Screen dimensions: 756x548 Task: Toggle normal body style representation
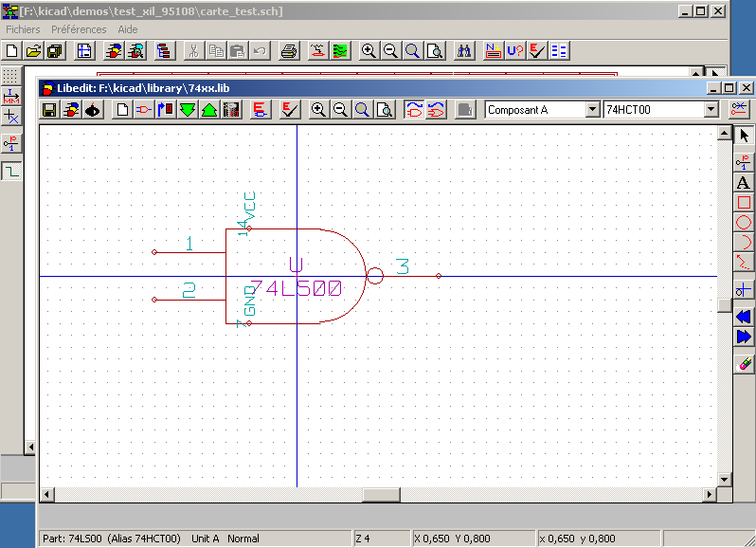[x=414, y=110]
